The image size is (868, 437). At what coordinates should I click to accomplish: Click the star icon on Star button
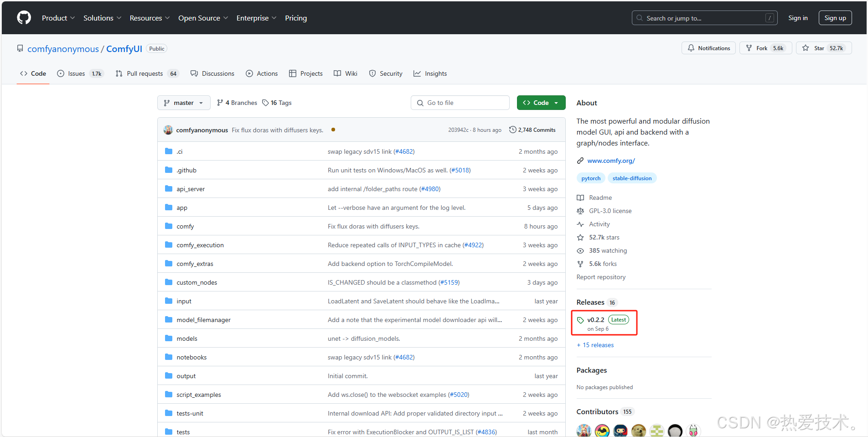pos(806,48)
